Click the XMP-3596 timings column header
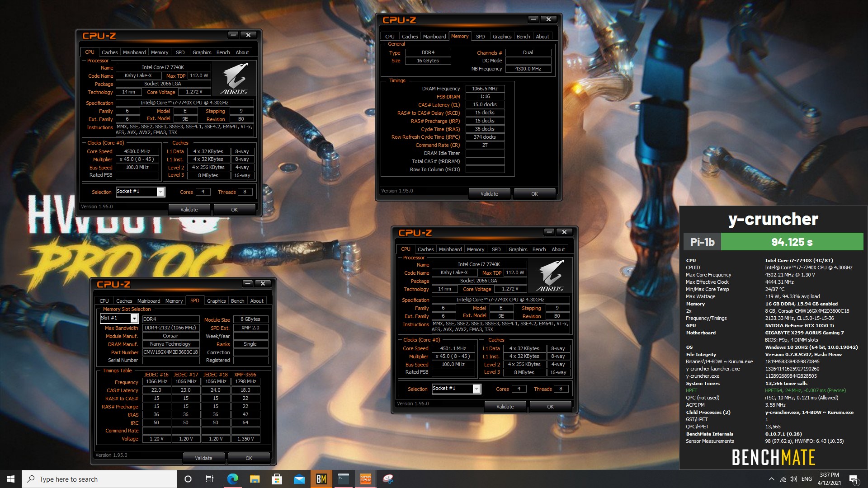The image size is (868, 488). click(x=245, y=375)
